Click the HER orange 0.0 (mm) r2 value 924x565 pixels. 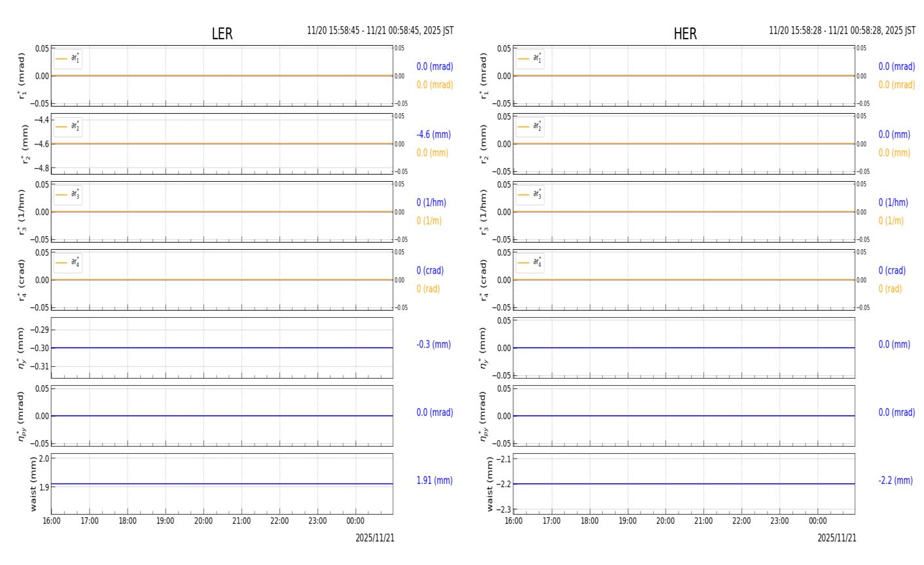pyautogui.click(x=895, y=153)
